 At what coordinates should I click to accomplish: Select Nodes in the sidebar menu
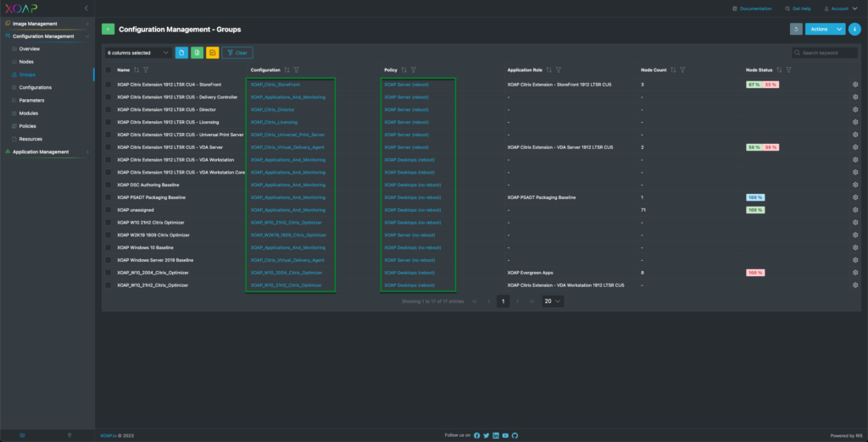[x=26, y=62]
